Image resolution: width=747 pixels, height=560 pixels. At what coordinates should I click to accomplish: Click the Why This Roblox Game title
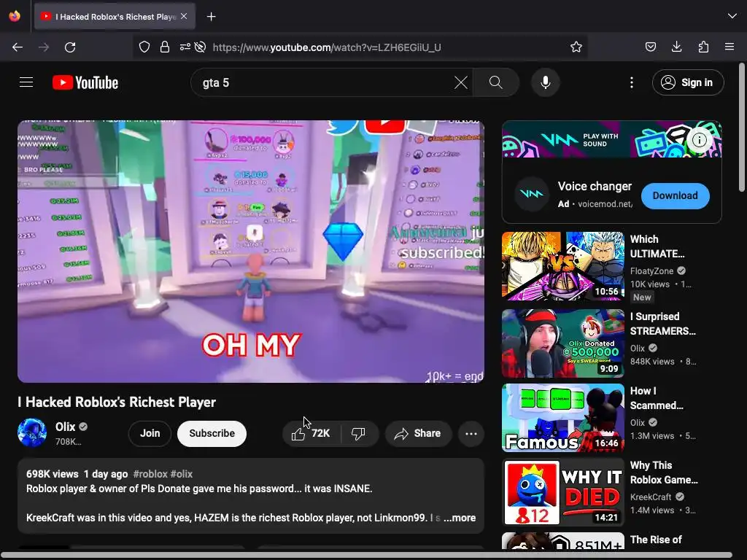click(x=664, y=472)
